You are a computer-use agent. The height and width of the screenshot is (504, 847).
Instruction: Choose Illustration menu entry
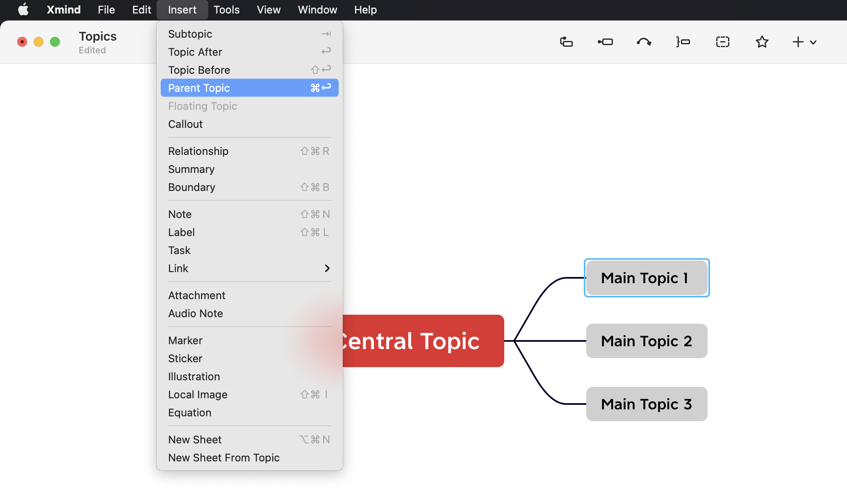click(249, 377)
